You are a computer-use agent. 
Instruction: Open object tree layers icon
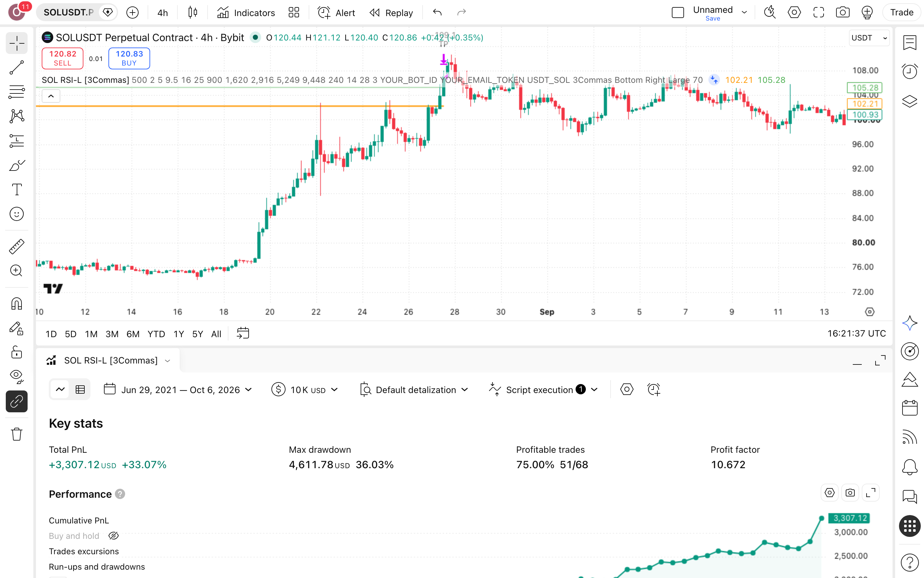[910, 101]
